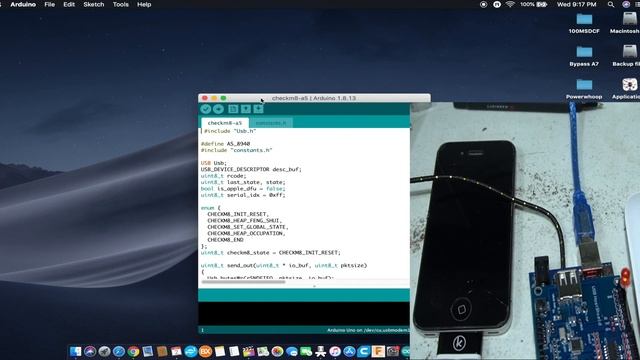Open Spotlight search in menu bar
640x360 pixels.
[611, 4]
